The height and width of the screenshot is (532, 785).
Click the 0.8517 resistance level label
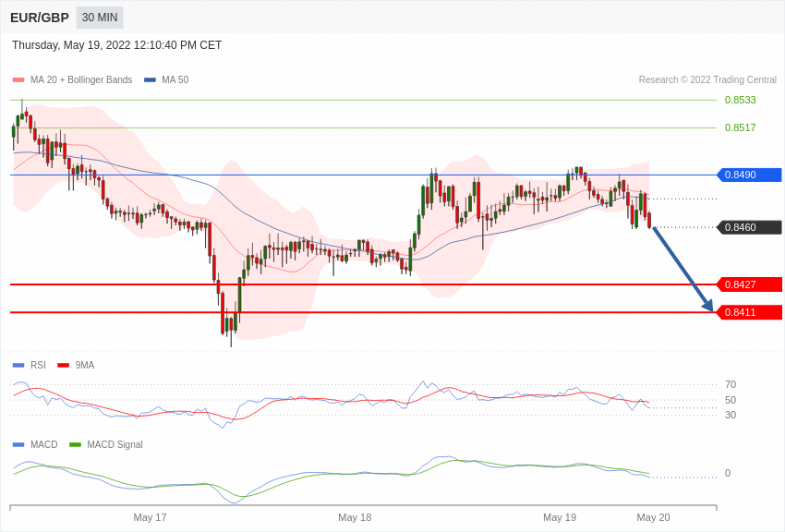[740, 127]
